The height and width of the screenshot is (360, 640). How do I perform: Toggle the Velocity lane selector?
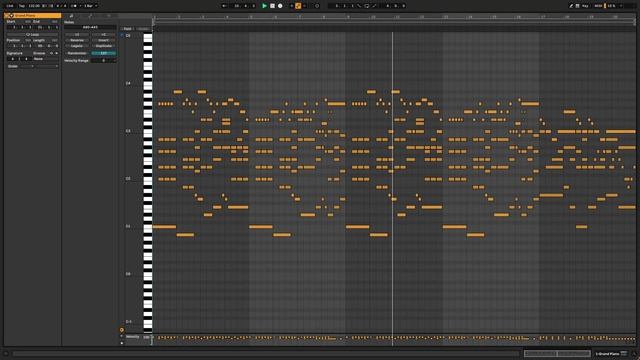point(133,337)
